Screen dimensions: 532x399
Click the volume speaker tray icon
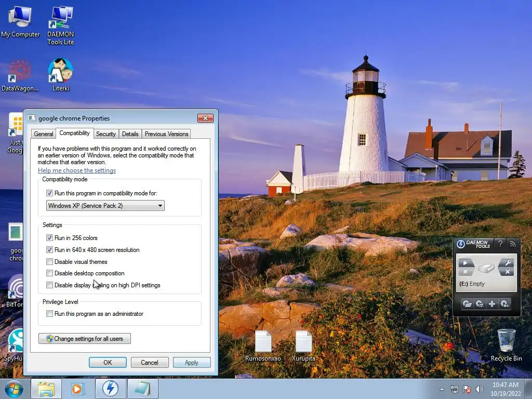479,389
